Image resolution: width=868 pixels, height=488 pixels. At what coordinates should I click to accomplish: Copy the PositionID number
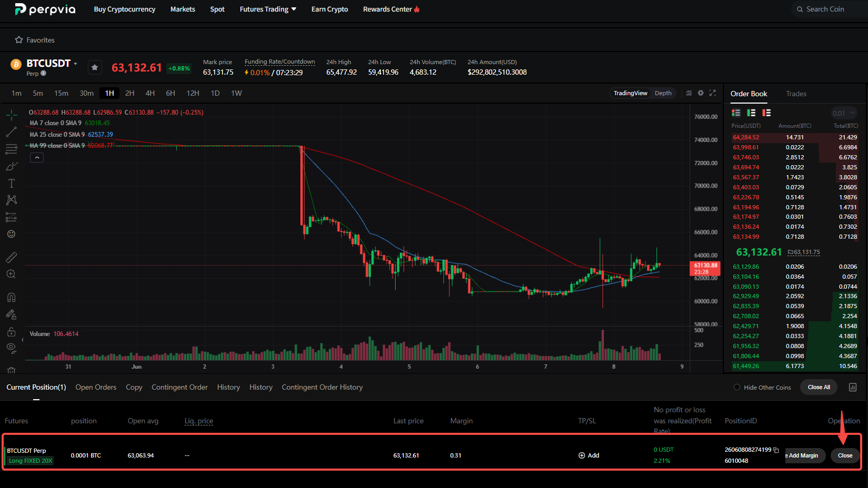click(776, 450)
